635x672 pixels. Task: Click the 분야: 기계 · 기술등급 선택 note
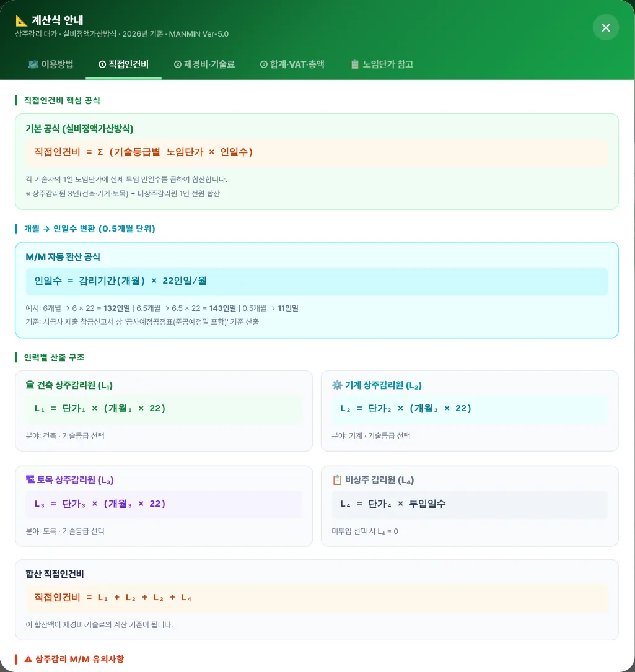coord(371,436)
